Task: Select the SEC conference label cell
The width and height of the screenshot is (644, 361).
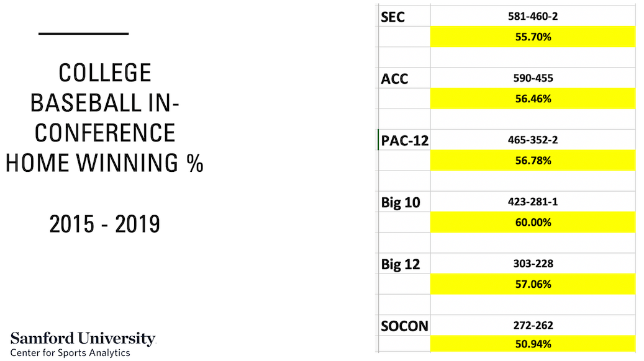Action: [404, 16]
